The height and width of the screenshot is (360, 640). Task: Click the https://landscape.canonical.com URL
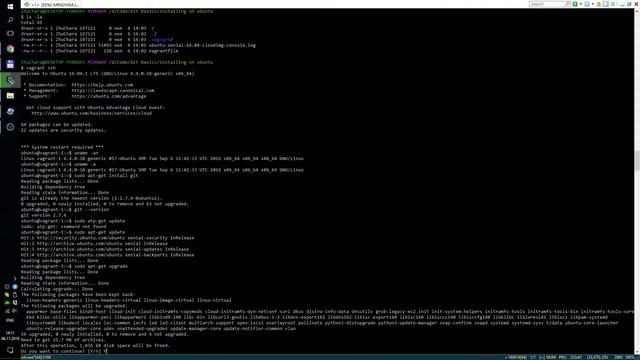(x=113, y=91)
